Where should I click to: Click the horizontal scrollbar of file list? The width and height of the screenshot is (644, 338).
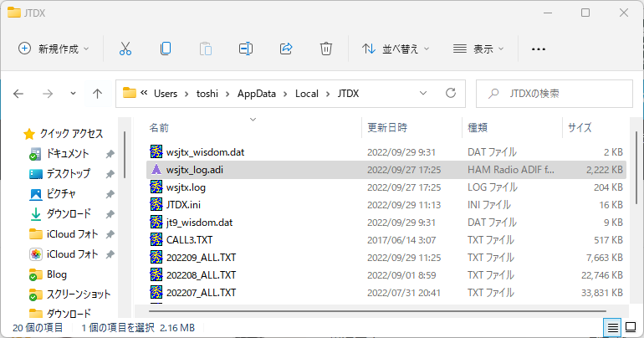(377, 311)
